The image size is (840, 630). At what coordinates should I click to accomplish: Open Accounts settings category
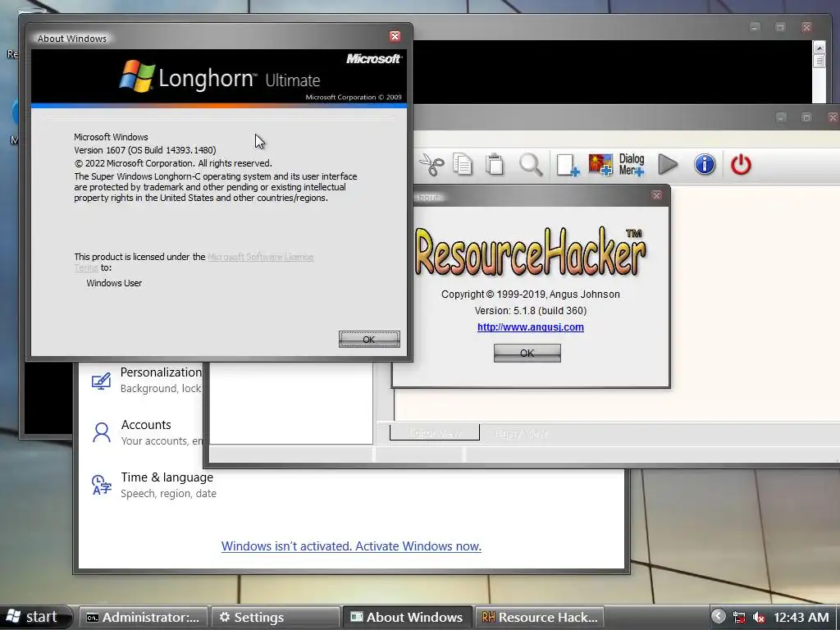(x=146, y=432)
